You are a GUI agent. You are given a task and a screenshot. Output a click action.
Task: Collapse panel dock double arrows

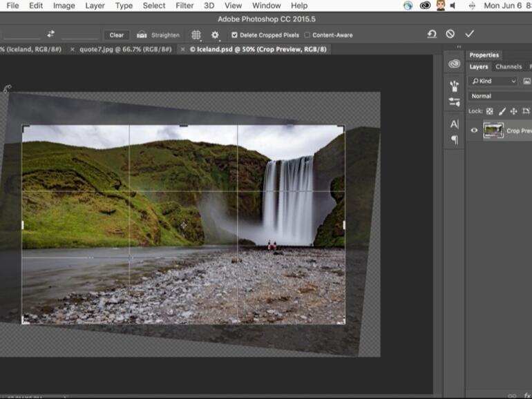click(x=459, y=47)
